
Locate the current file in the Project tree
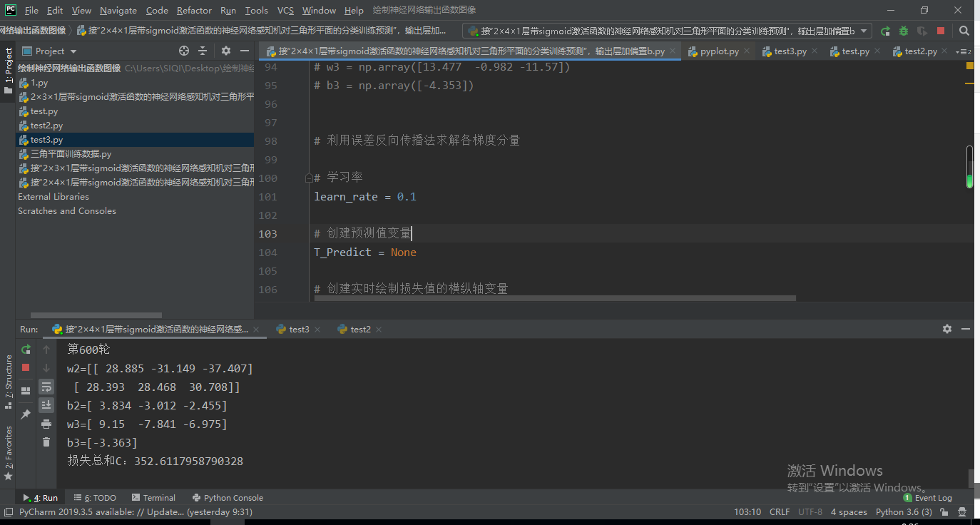[184, 51]
